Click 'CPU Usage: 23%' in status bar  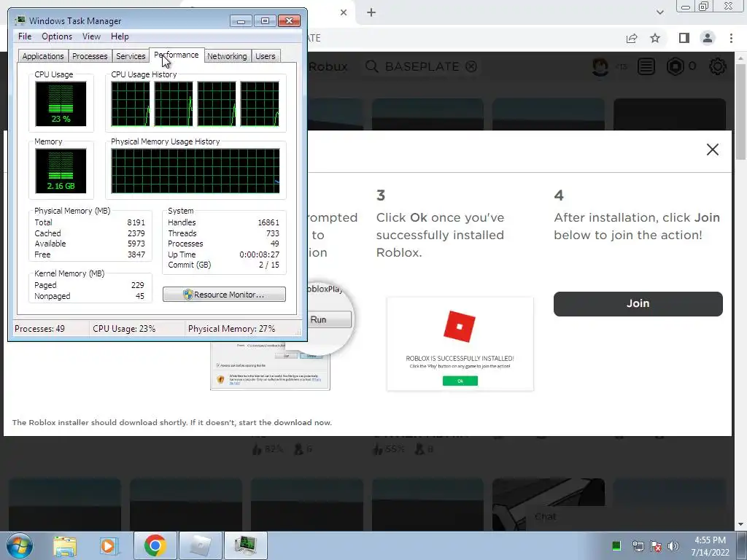coord(124,329)
